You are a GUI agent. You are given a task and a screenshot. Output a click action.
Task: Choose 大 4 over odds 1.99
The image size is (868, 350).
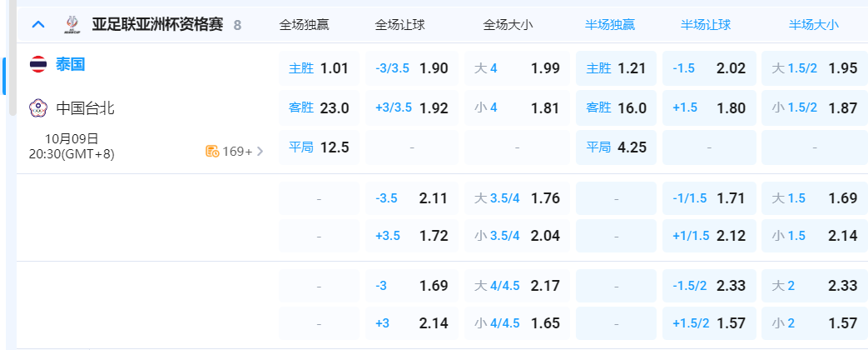pyautogui.click(x=517, y=68)
